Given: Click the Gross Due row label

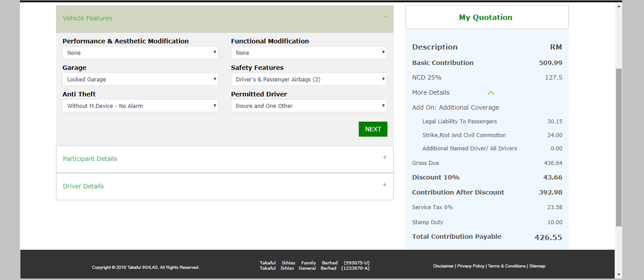Looking at the screenshot, I should [426, 163].
